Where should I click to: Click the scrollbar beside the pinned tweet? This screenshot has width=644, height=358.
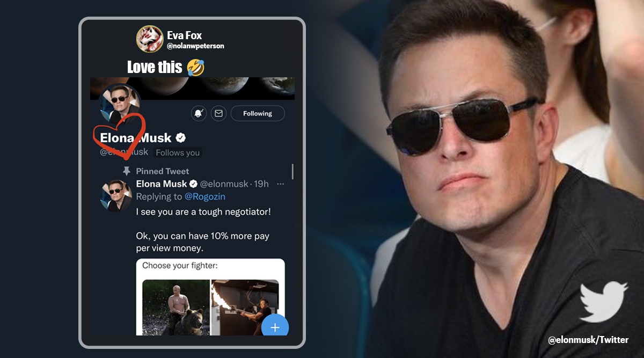click(292, 172)
